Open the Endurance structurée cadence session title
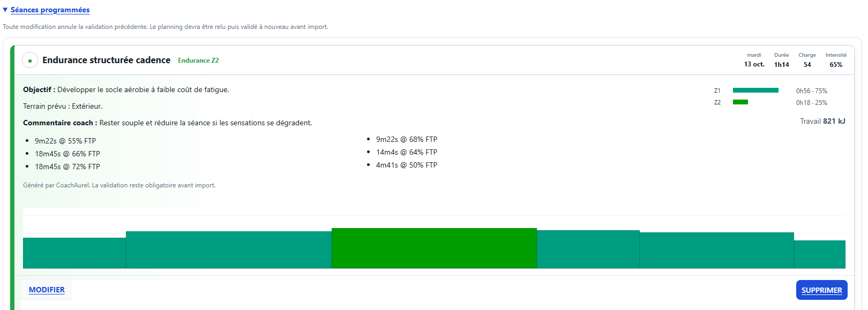The height and width of the screenshot is (310, 868). point(106,60)
